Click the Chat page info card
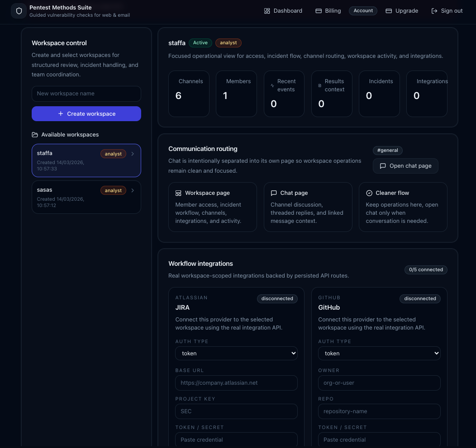The height and width of the screenshot is (448, 476). tap(308, 207)
